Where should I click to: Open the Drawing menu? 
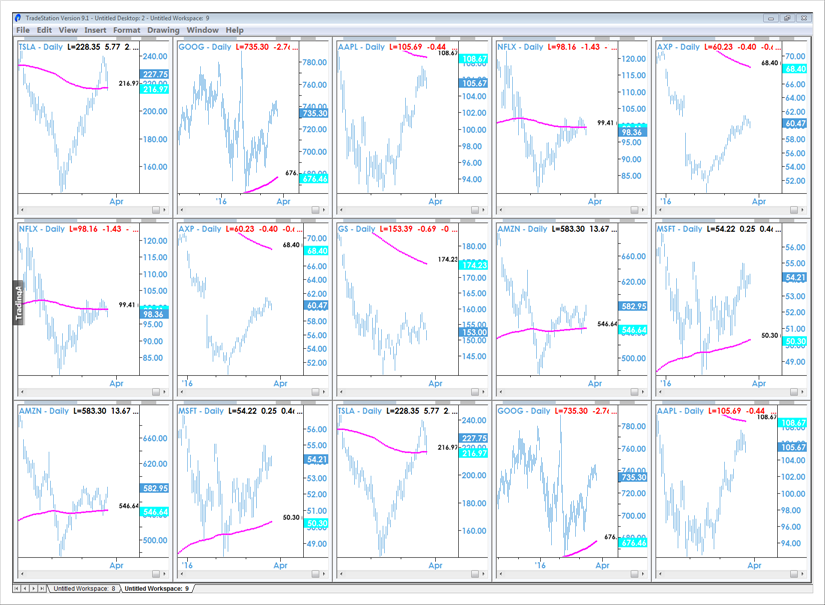coord(163,30)
